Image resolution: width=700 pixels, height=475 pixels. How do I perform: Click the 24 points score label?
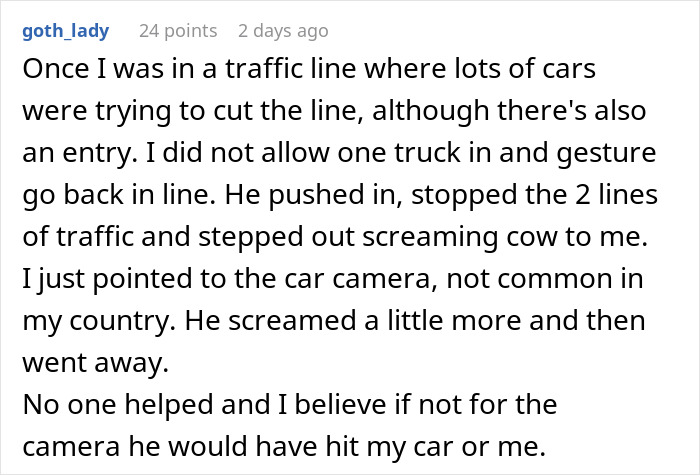(x=178, y=31)
